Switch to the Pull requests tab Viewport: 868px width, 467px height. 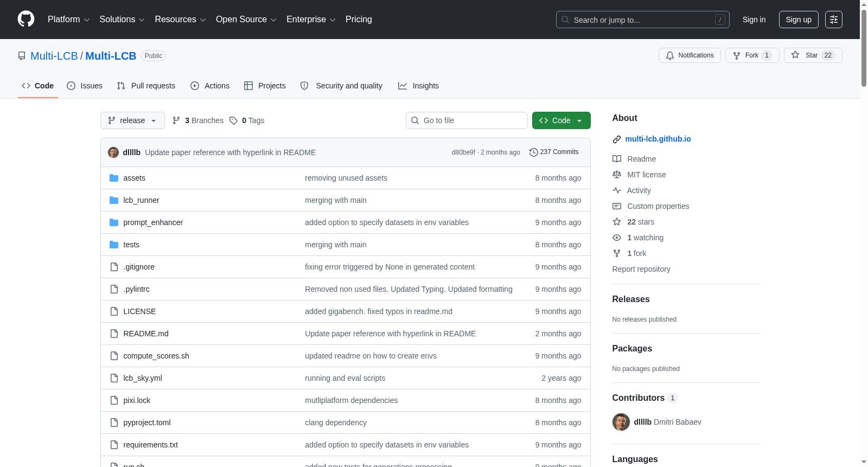146,86
